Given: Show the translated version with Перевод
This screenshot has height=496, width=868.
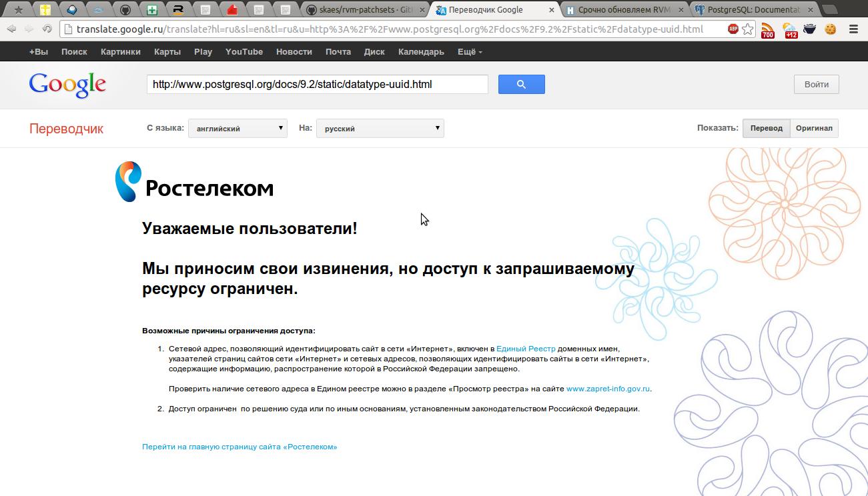Looking at the screenshot, I should pos(767,128).
